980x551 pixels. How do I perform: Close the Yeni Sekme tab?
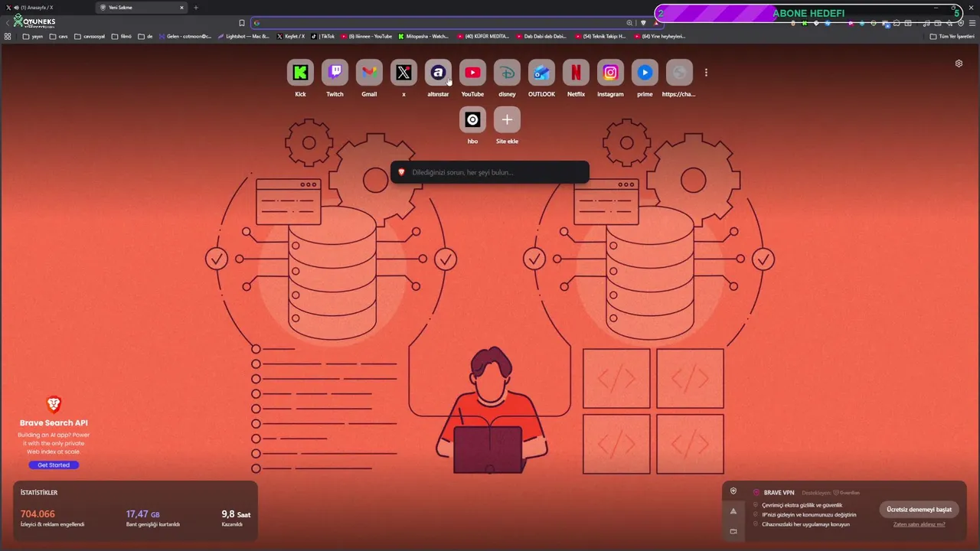tap(181, 8)
